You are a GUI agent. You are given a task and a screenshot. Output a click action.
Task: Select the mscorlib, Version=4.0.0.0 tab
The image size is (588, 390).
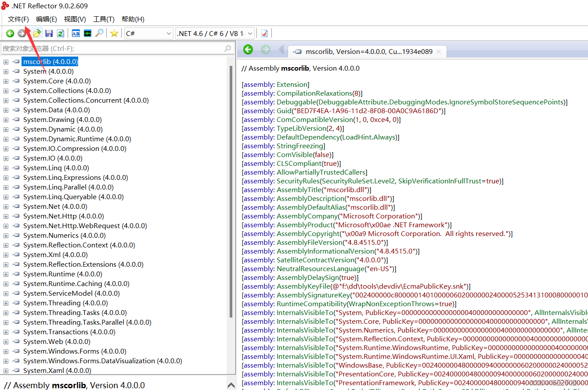click(x=367, y=52)
